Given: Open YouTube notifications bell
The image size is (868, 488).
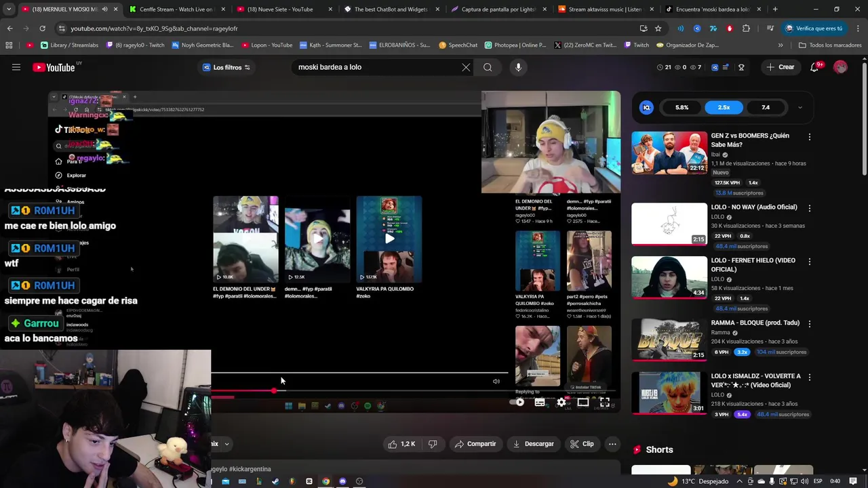Looking at the screenshot, I should click(x=815, y=67).
